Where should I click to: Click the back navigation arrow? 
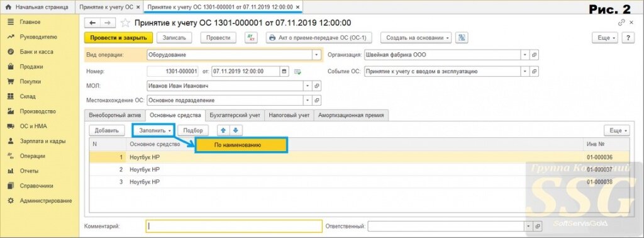(x=93, y=23)
